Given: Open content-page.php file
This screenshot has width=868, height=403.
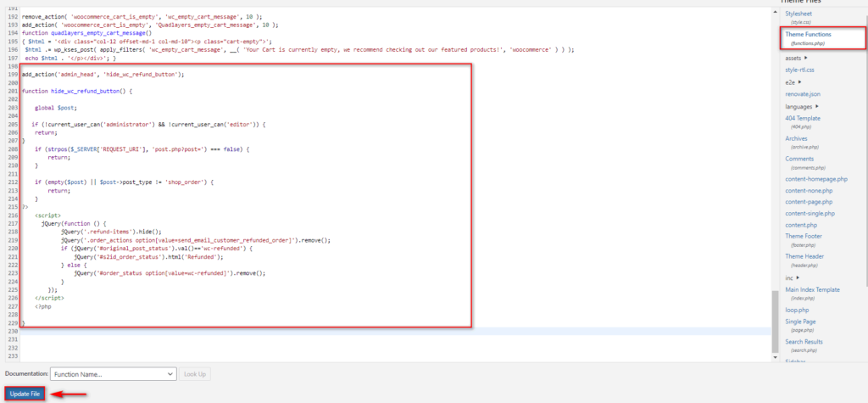Looking at the screenshot, I should click(x=809, y=202).
